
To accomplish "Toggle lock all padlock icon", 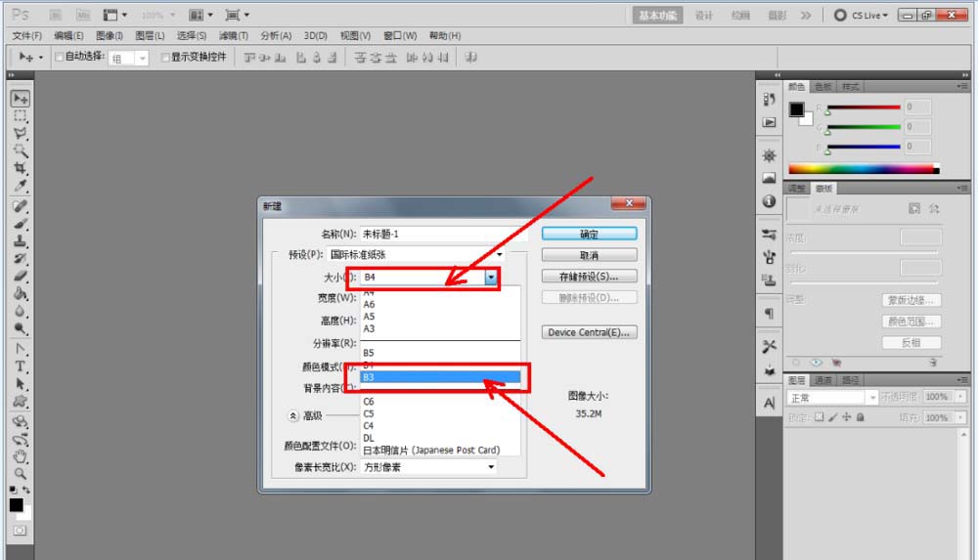I will click(860, 417).
